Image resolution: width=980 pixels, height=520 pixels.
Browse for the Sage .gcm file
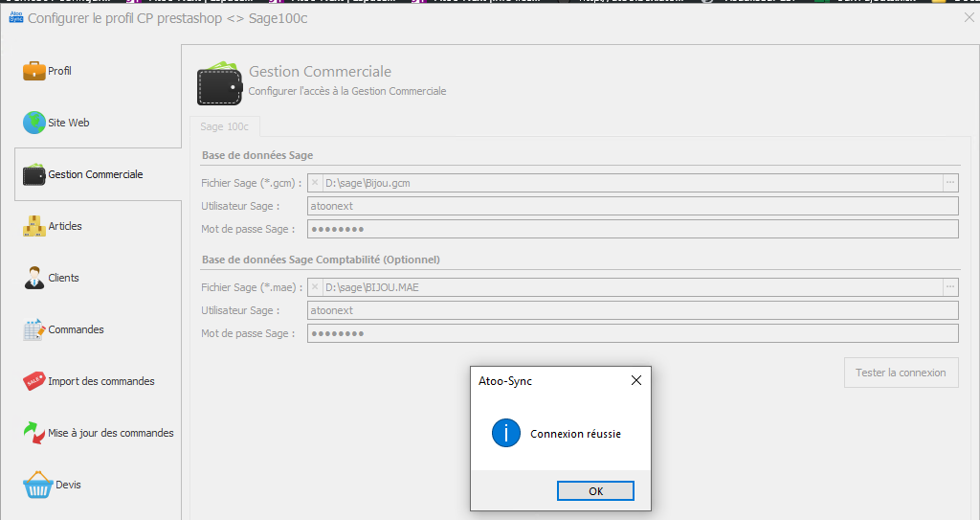[x=950, y=183]
